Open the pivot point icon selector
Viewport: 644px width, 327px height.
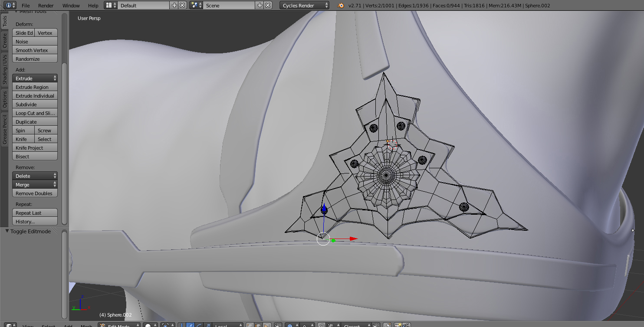[167, 325]
